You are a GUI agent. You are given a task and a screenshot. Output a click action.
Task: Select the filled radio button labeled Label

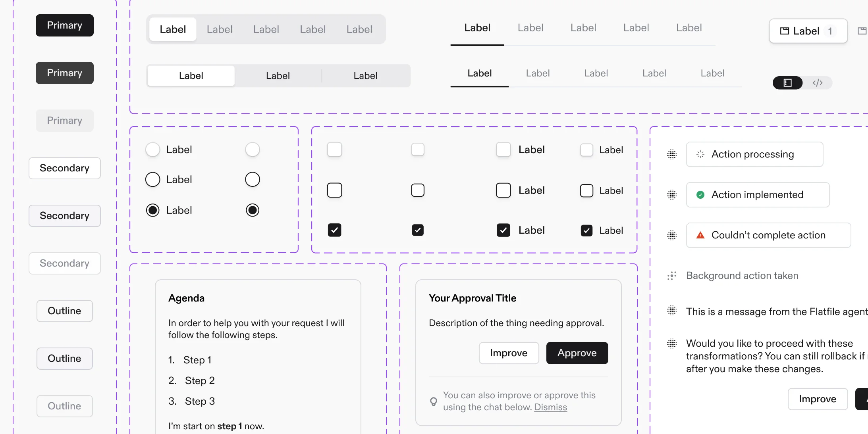[x=152, y=210]
